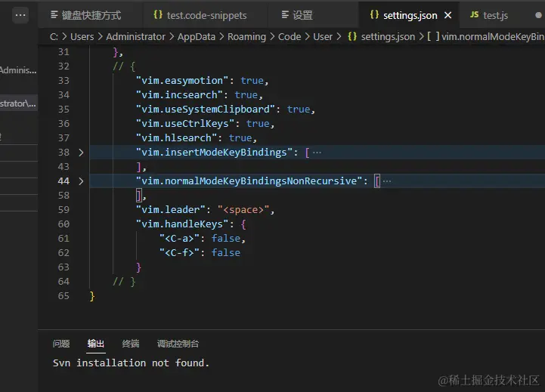Open the sidebar ellipsis more-actions menu

pos(20,15)
